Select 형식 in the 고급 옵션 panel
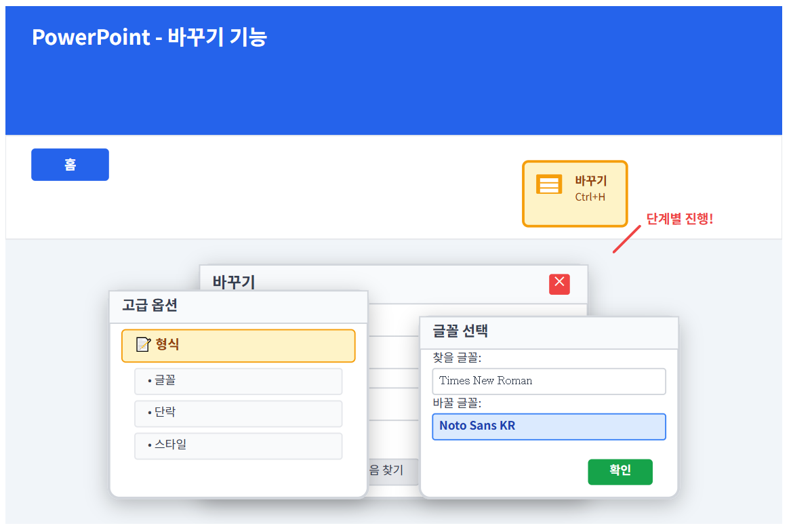Image resolution: width=791 pixels, height=532 pixels. point(238,346)
